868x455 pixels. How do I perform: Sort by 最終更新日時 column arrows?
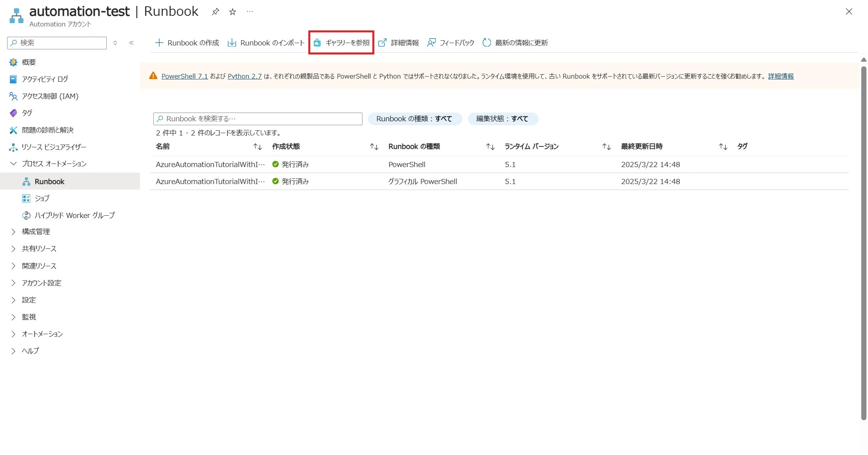point(723,147)
